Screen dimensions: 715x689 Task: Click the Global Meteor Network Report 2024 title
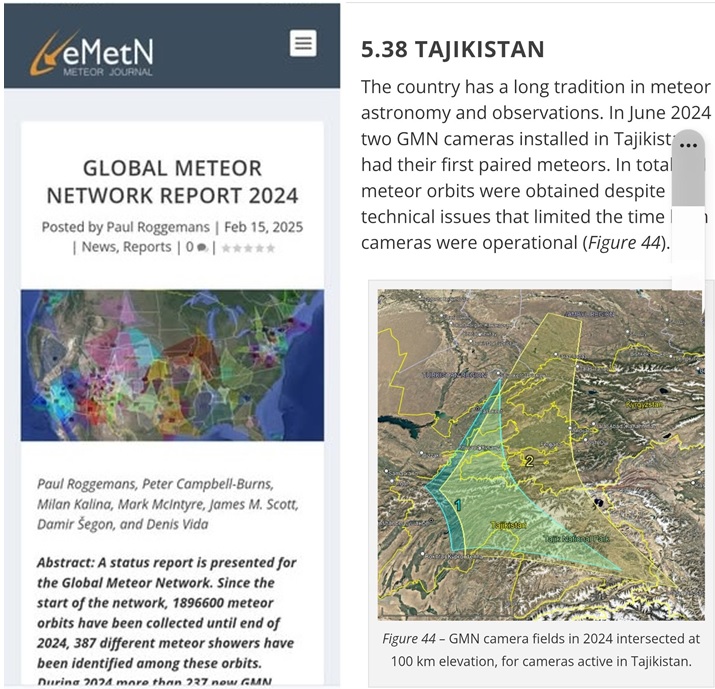(172, 181)
